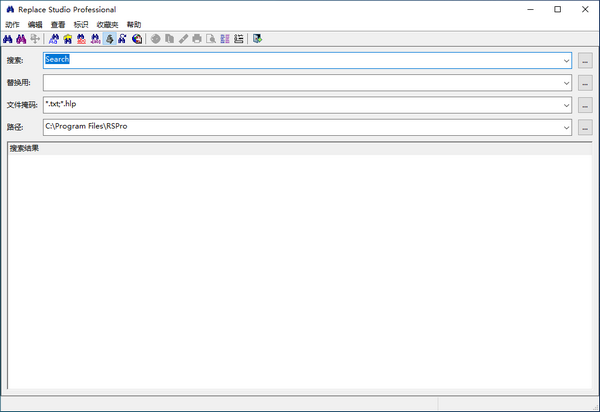Open the 文件掩码 dropdown list
600x412 pixels.
[x=565, y=104]
